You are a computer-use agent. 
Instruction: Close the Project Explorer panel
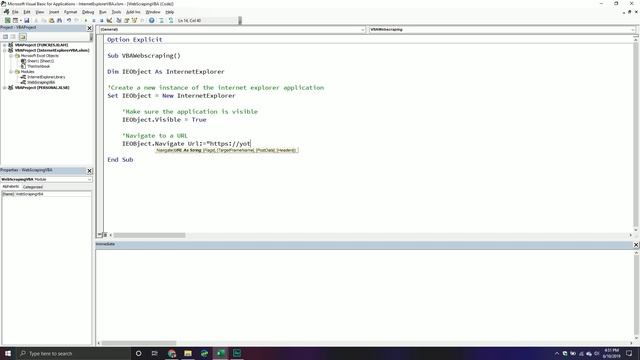pos(89,28)
